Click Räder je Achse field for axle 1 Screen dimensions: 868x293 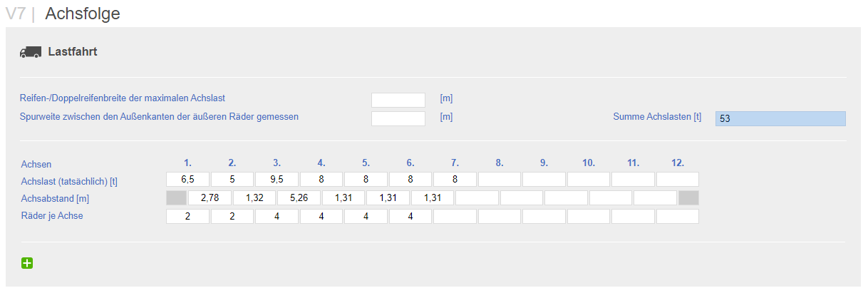tap(188, 216)
